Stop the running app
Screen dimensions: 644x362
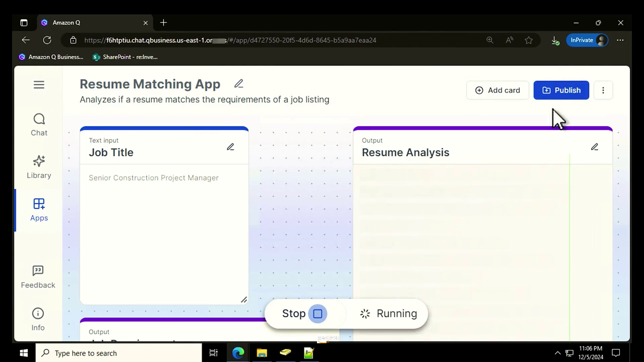(x=317, y=314)
